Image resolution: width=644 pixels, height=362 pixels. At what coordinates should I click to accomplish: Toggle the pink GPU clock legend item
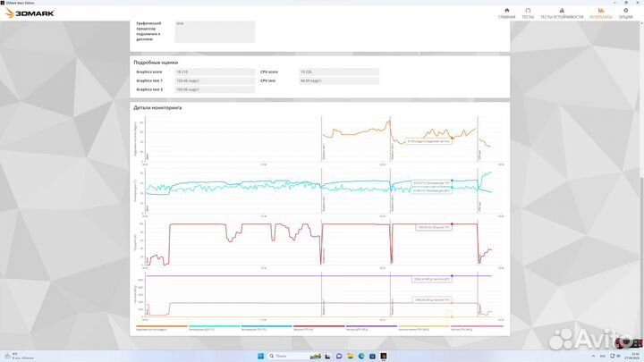click(x=477, y=328)
